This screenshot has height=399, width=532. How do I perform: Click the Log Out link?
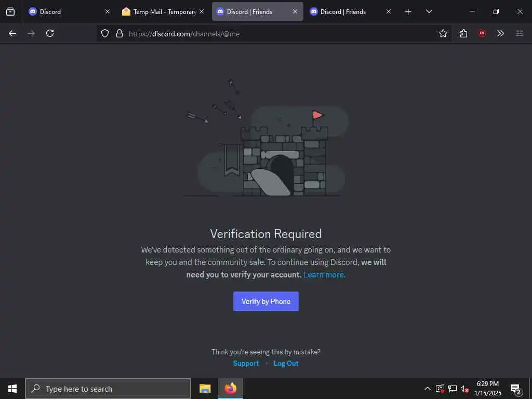coord(286,363)
